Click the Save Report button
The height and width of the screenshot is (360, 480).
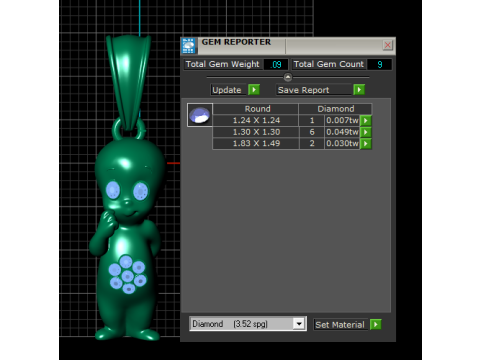click(314, 90)
